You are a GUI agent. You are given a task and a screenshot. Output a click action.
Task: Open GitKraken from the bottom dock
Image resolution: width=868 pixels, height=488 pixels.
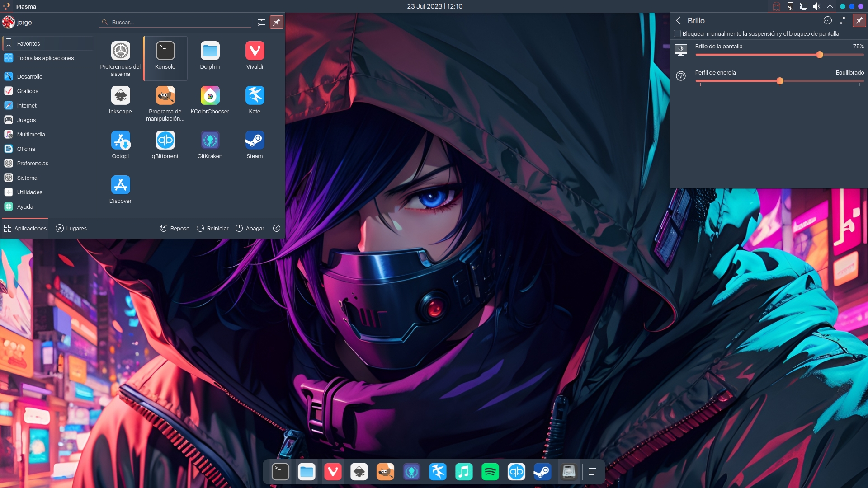tap(411, 472)
